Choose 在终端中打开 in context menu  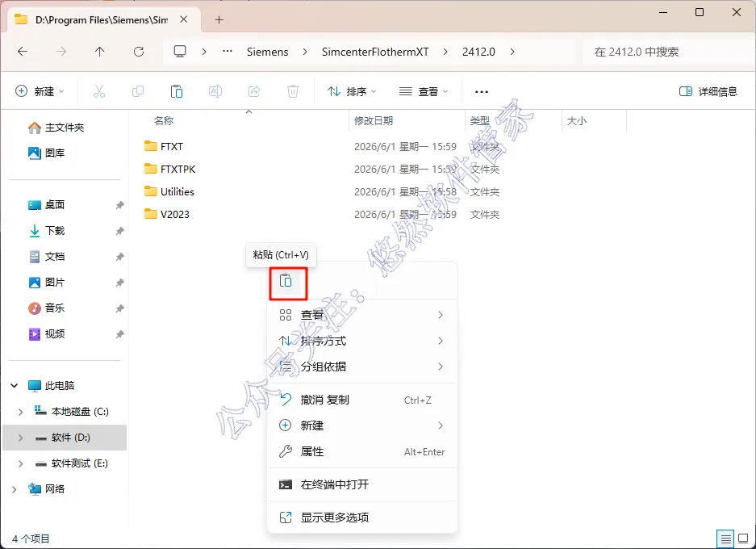point(361,484)
